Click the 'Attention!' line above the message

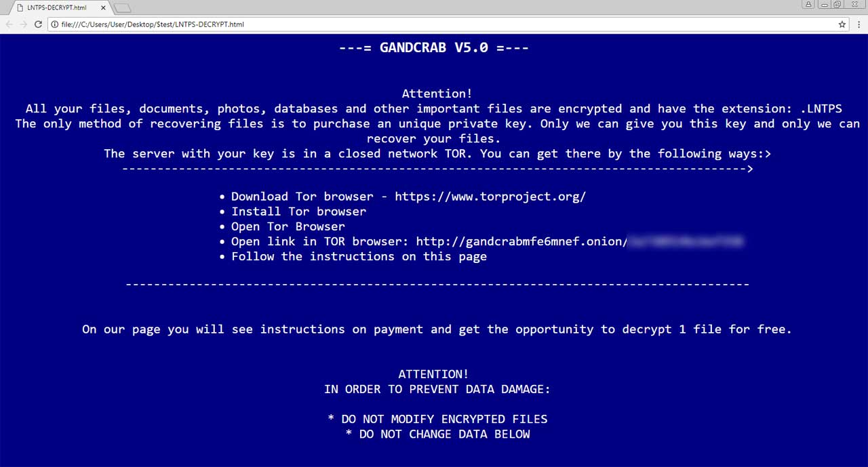437,94
